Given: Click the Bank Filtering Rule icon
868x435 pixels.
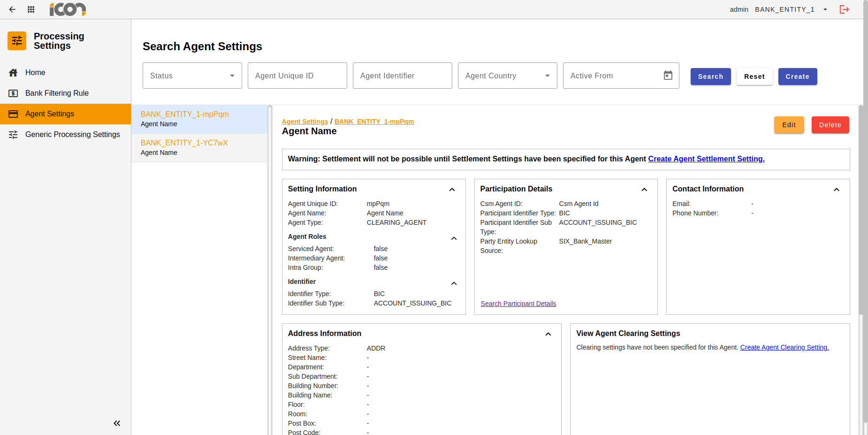Looking at the screenshot, I should click(13, 93).
